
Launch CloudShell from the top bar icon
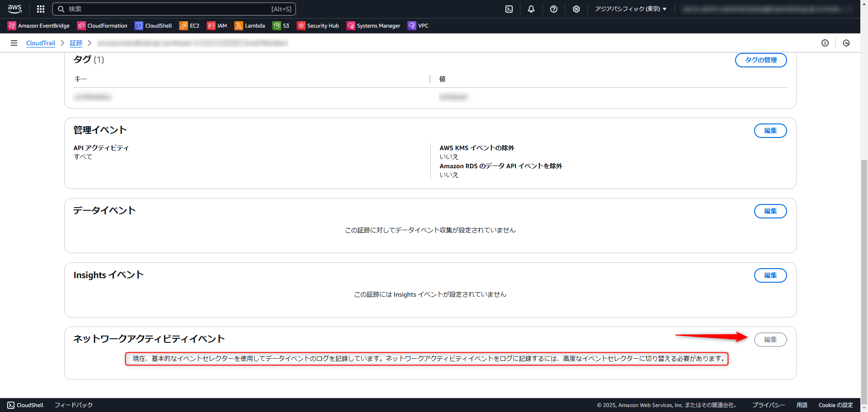tap(509, 9)
